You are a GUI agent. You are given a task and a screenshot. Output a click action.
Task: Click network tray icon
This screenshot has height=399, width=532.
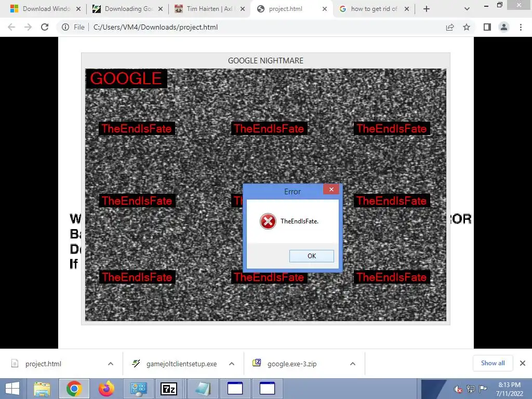[470, 389]
